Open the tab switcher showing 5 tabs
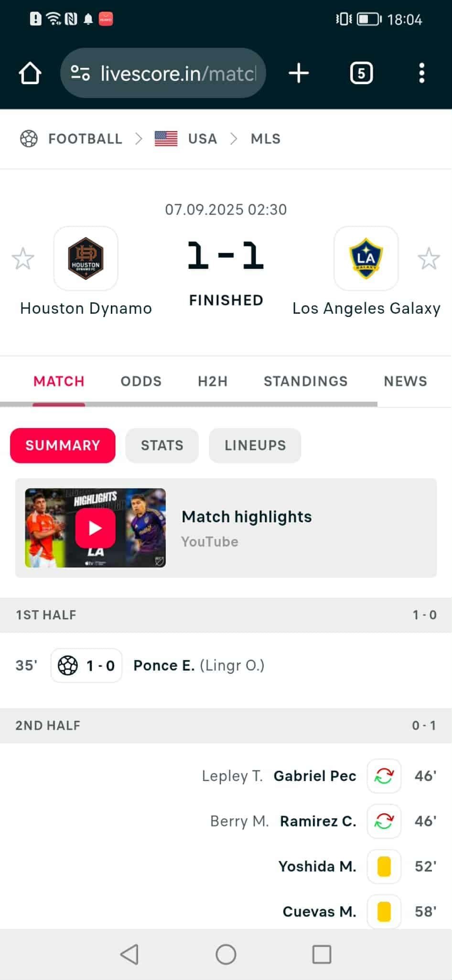Viewport: 452px width, 980px height. point(361,74)
